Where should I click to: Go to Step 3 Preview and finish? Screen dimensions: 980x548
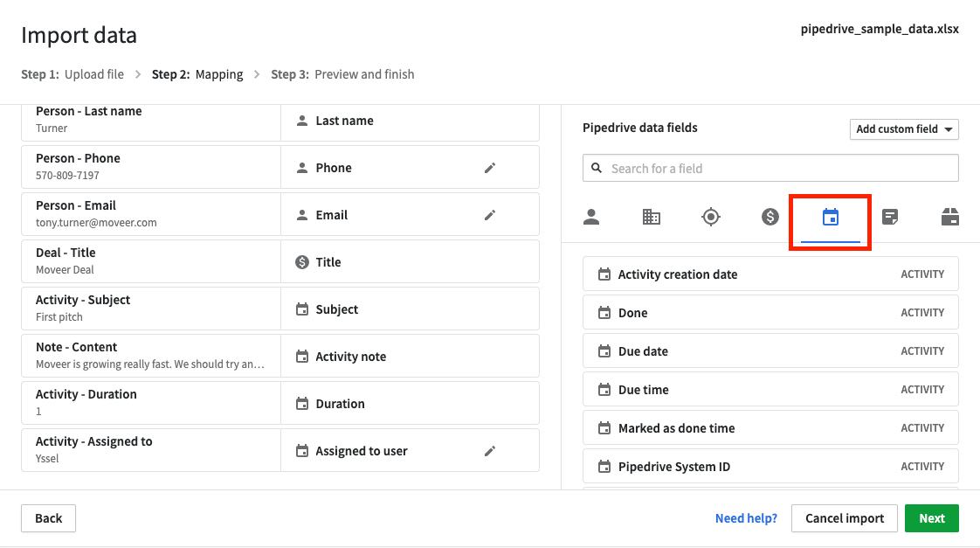(x=342, y=74)
